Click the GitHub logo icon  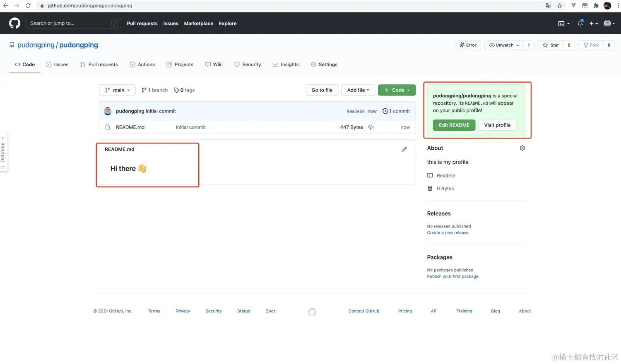(14, 23)
